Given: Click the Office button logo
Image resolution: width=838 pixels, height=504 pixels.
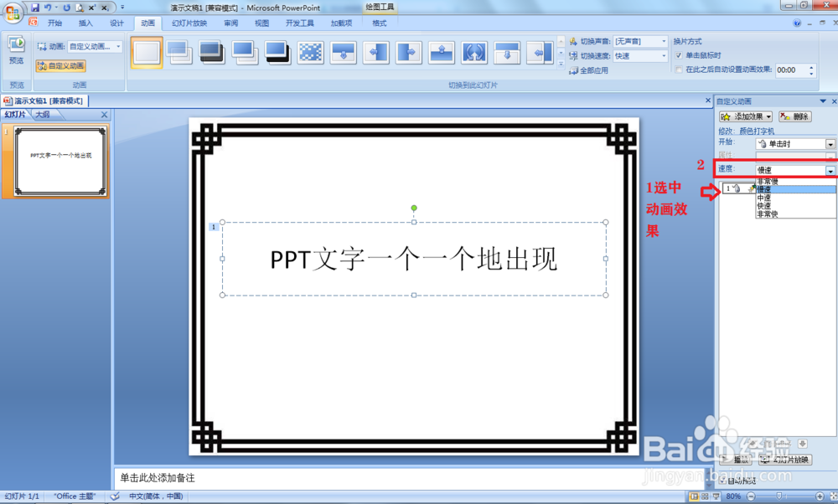Looking at the screenshot, I should [x=12, y=13].
